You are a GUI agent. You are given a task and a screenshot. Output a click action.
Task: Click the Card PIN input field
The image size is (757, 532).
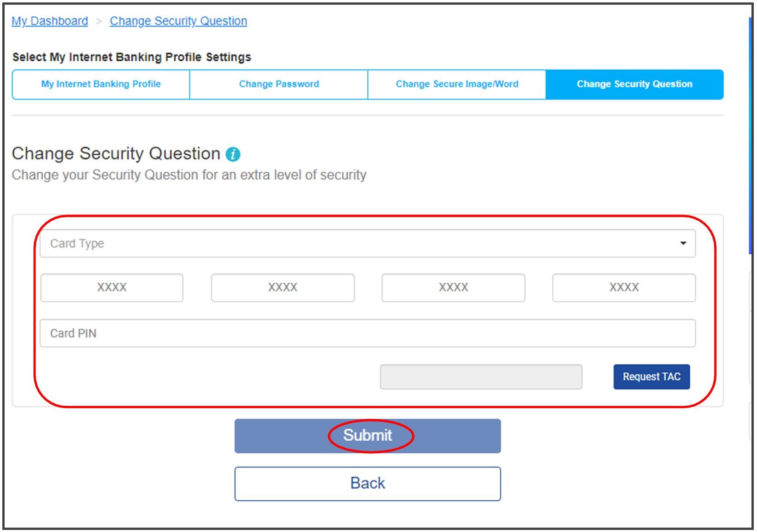(367, 333)
